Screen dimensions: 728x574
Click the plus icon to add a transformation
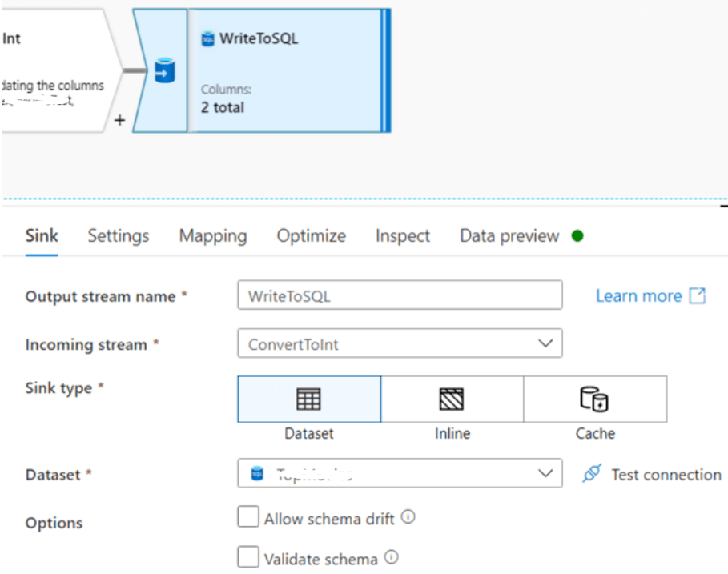(x=119, y=121)
